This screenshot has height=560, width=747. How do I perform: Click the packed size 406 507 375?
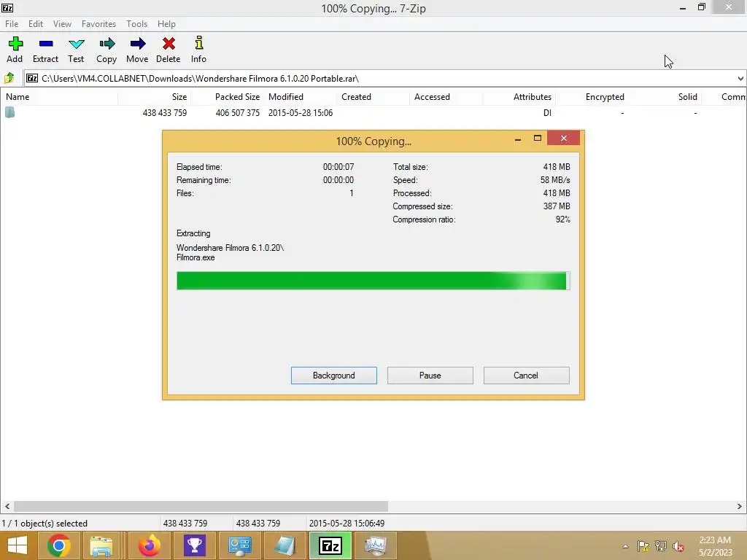click(x=238, y=113)
